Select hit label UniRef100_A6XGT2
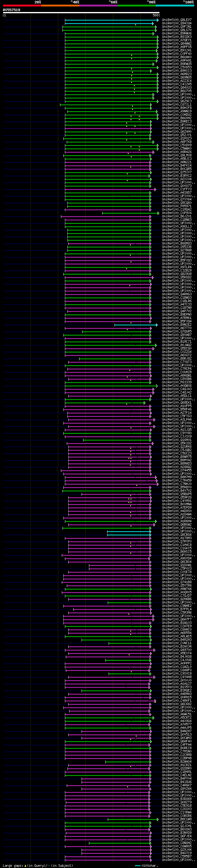The height and width of the screenshot is (868, 197). click(176, 355)
